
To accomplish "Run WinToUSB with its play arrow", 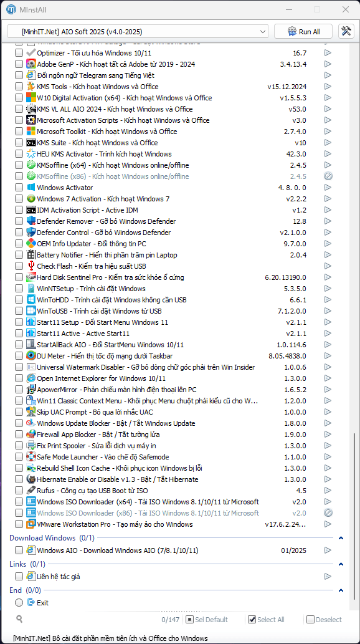I will (x=328, y=311).
